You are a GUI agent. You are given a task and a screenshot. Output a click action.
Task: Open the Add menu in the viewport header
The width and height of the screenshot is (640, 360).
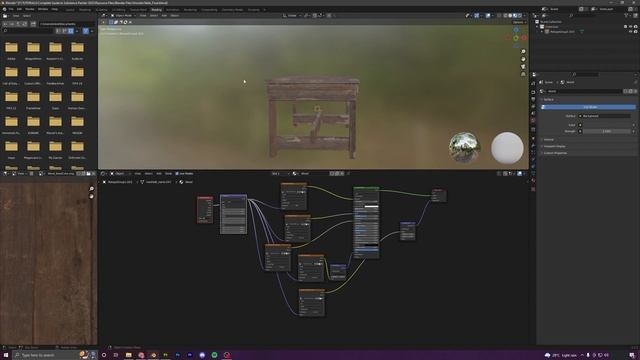pyautogui.click(x=164, y=16)
